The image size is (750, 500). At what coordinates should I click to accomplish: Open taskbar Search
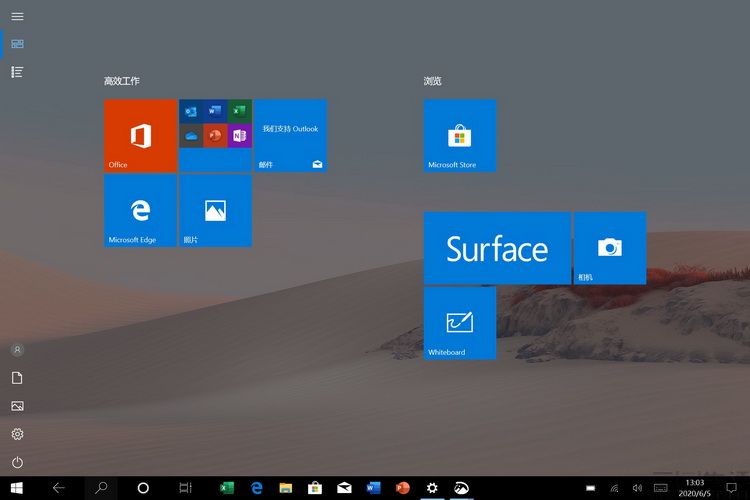[x=101, y=488]
